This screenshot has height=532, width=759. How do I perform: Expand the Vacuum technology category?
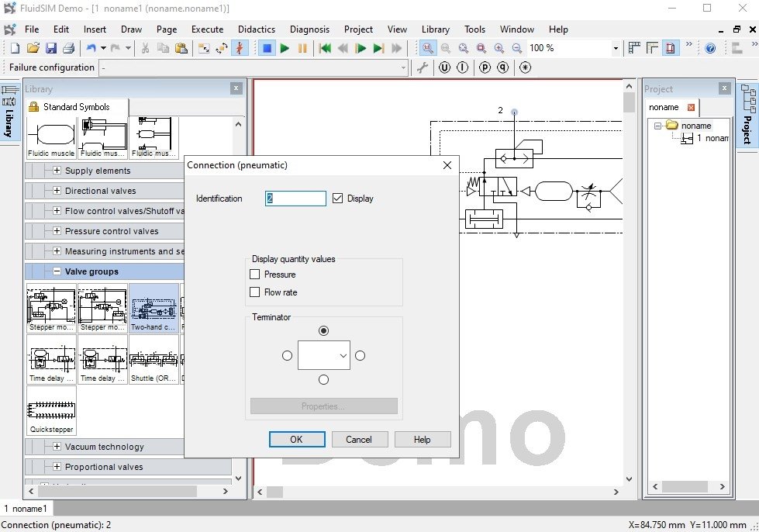57,447
